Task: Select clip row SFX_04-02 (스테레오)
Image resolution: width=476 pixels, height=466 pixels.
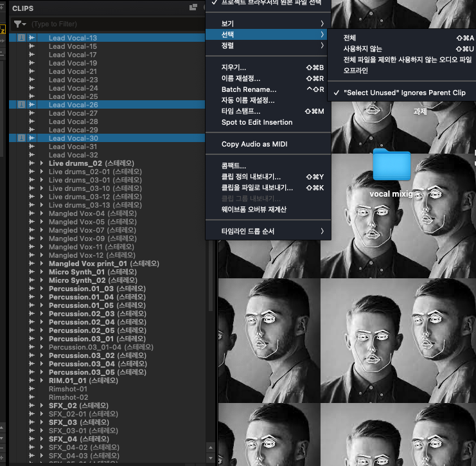Action: click(x=107, y=447)
